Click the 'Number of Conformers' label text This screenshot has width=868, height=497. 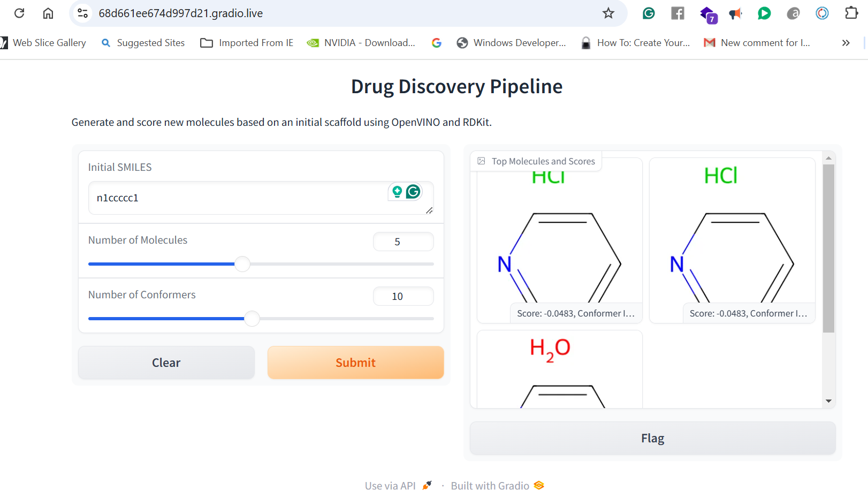point(142,295)
